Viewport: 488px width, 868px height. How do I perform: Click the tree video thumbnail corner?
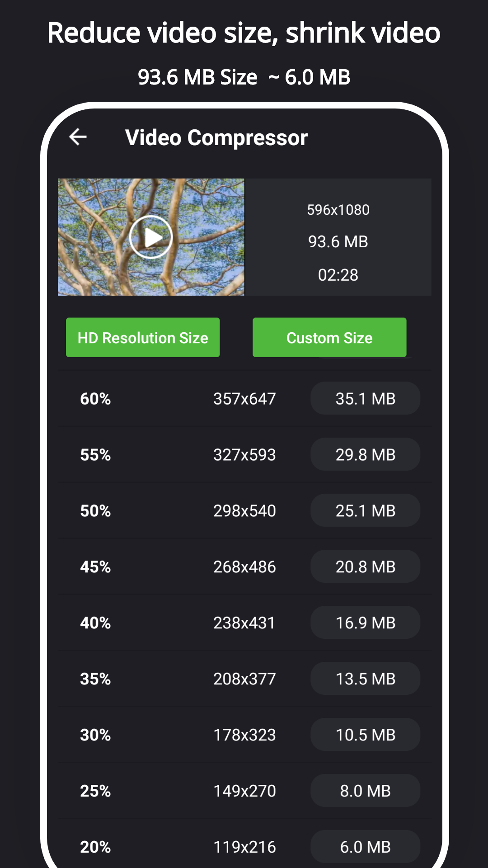tap(72, 192)
